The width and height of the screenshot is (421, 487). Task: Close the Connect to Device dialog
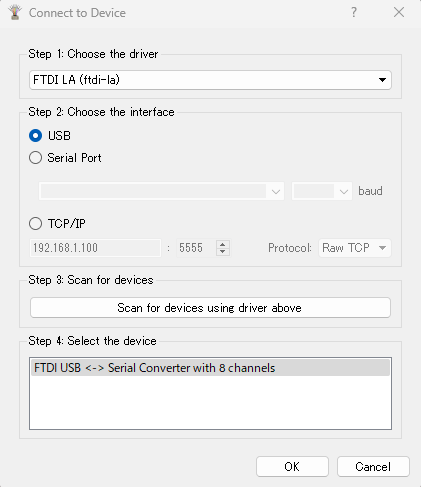tap(399, 12)
